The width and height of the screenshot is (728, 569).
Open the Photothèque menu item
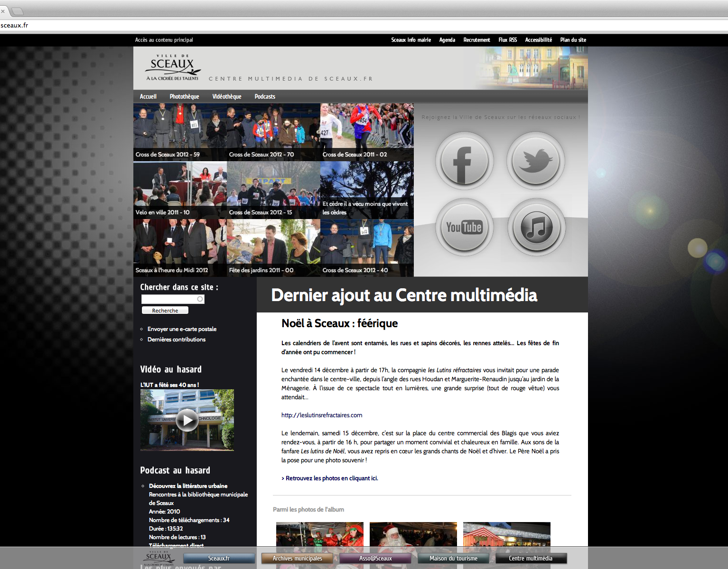click(x=184, y=96)
